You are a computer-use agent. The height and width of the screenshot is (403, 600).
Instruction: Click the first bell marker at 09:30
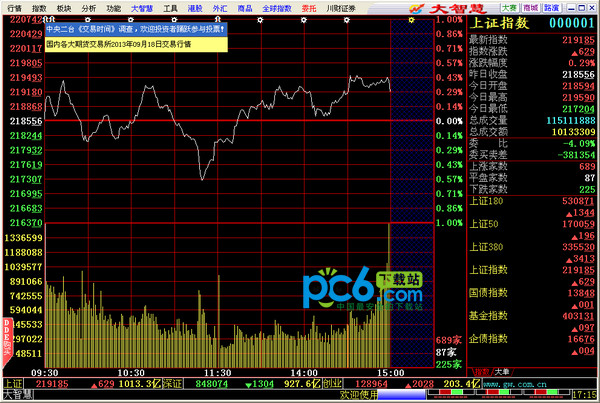(x=46, y=19)
